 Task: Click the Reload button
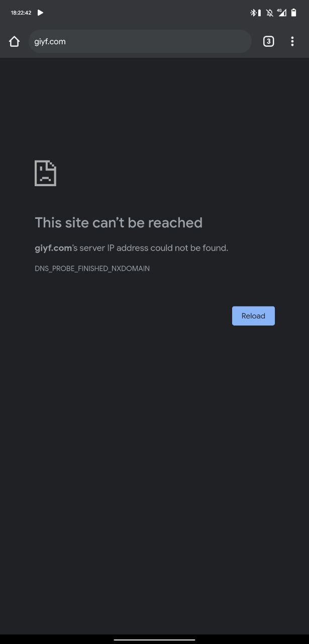click(x=253, y=316)
